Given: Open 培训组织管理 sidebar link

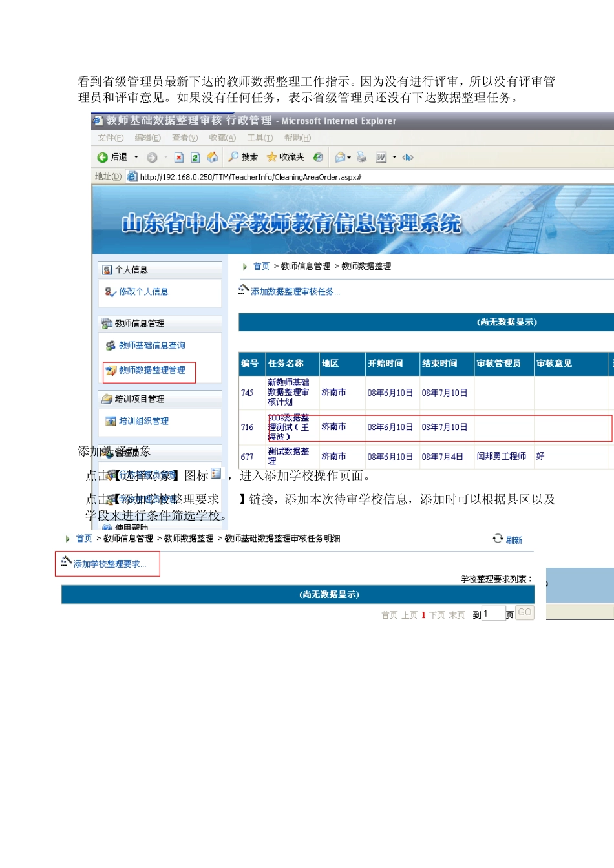Looking at the screenshot, I should click(x=143, y=421).
